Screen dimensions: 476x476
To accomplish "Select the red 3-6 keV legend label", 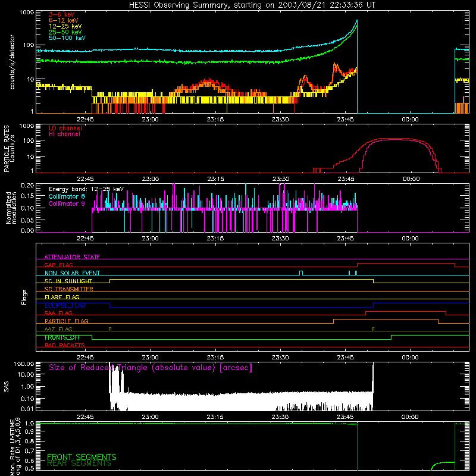I will pos(62,14).
